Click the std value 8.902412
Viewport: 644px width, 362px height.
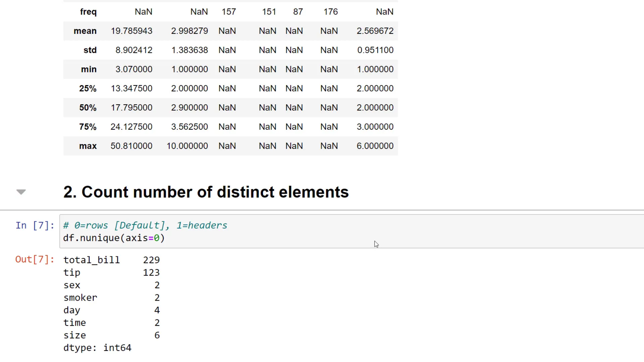pyautogui.click(x=134, y=50)
